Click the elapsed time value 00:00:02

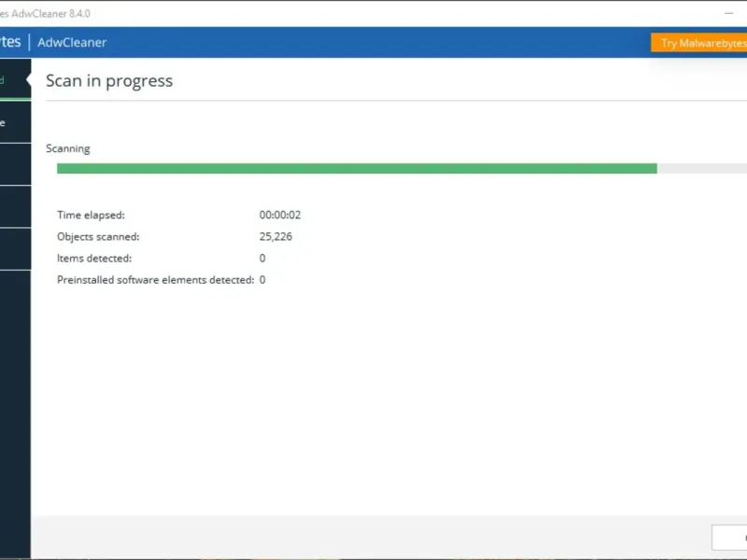click(x=279, y=215)
